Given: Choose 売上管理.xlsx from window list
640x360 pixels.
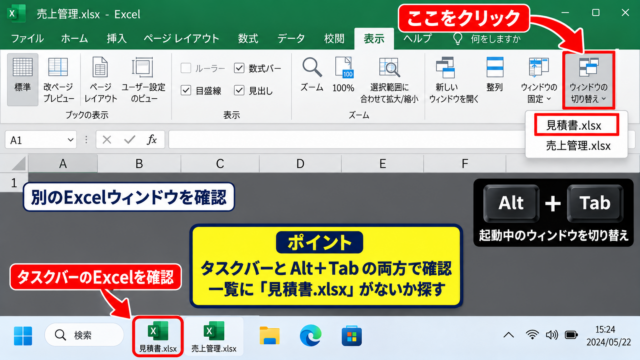Looking at the screenshot, I should pyautogui.click(x=578, y=146).
